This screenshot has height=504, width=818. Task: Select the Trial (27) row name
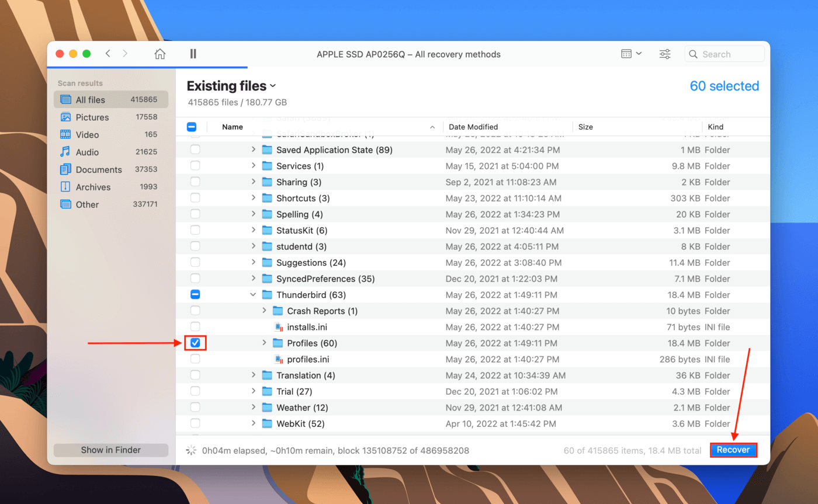tap(294, 391)
